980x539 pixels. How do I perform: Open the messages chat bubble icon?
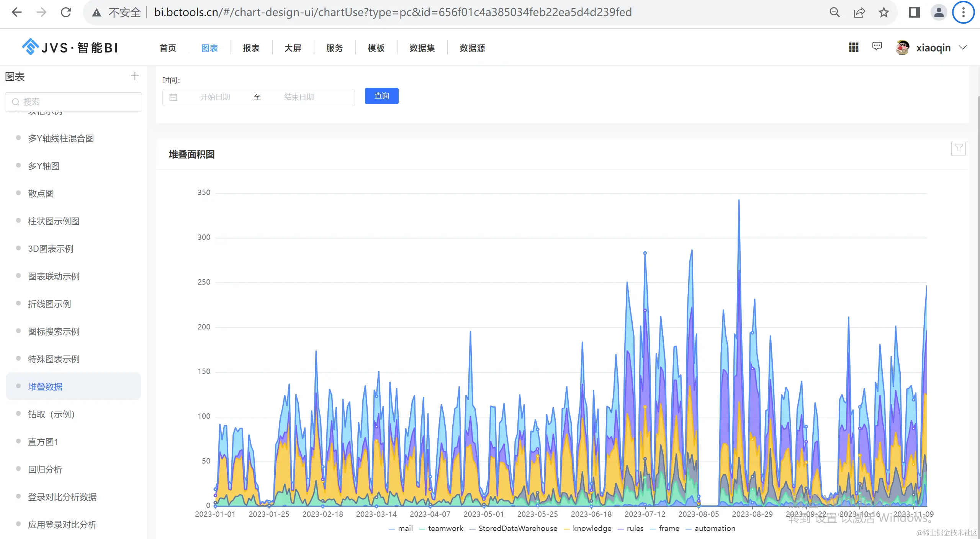click(877, 47)
